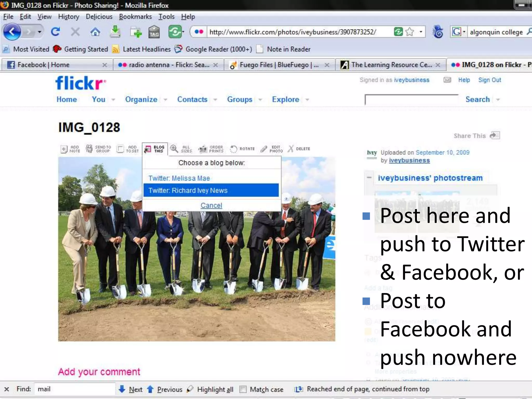Click the Send to Group tool
The image size is (532, 399).
pos(98,149)
